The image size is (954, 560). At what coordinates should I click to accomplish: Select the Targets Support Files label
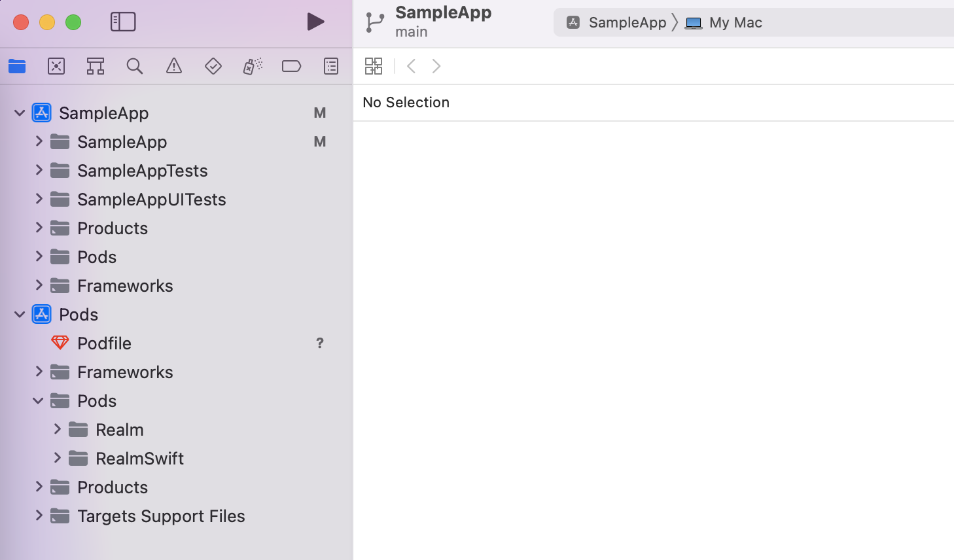161,516
